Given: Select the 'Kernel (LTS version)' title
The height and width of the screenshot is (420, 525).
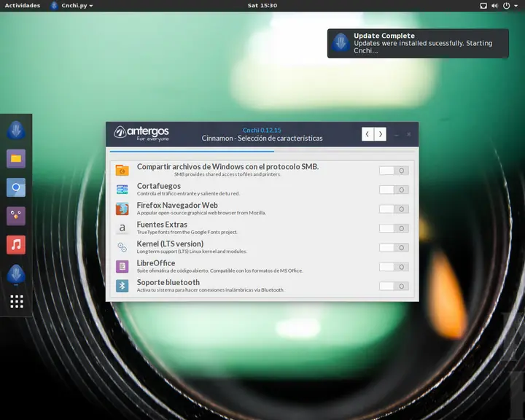Looking at the screenshot, I should click(170, 244).
